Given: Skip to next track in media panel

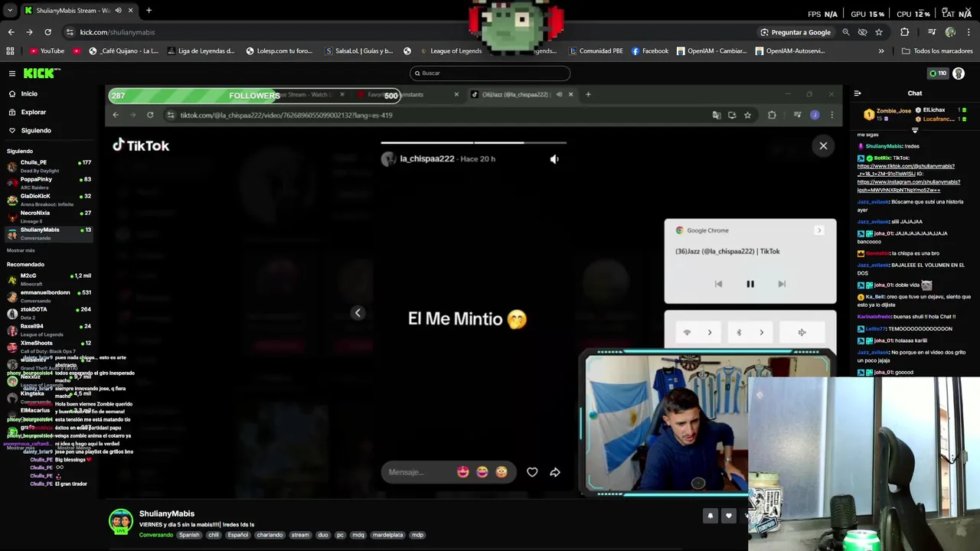Looking at the screenshot, I should point(782,284).
